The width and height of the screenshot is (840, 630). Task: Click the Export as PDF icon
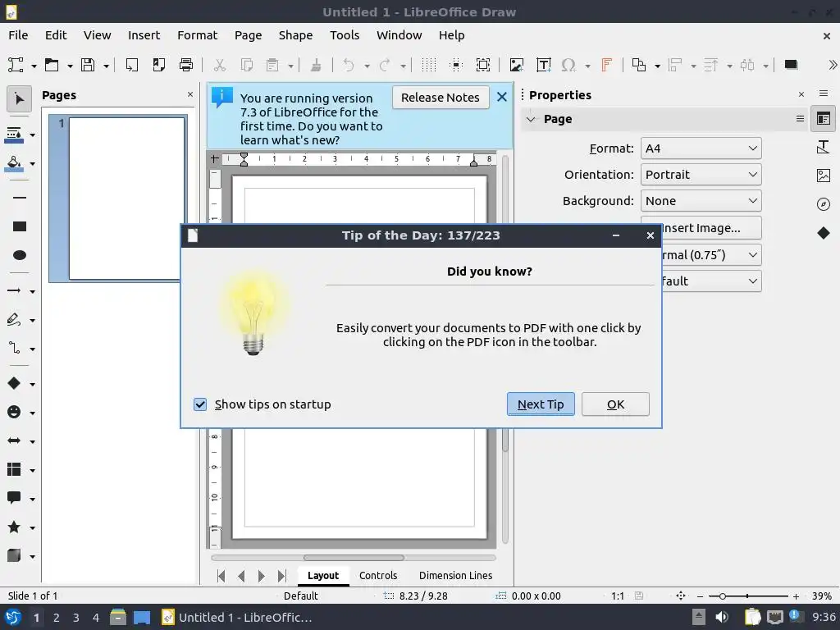[159, 65]
